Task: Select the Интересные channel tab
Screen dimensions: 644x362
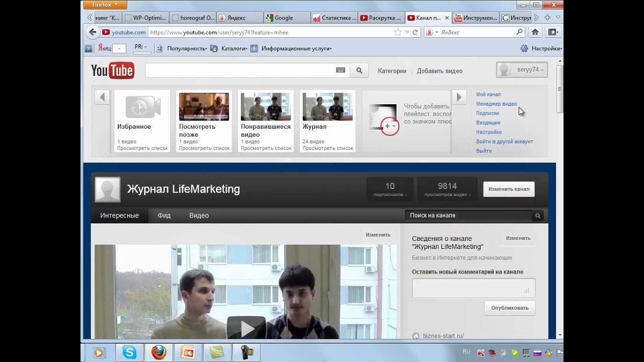Action: click(x=119, y=215)
